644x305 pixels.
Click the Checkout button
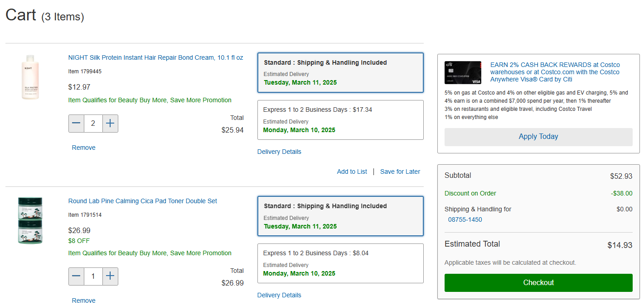[538, 283]
